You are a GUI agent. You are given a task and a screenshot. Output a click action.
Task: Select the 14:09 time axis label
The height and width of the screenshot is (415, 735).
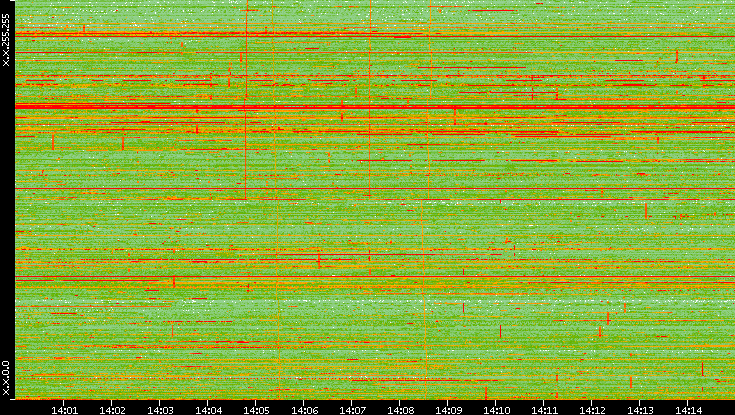[x=448, y=410]
